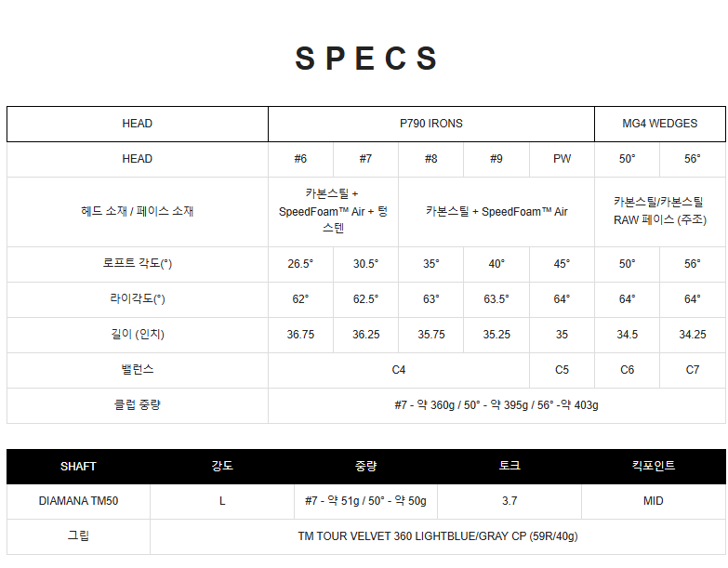Select the 26.5° loft cell
Screen dimensions: 728x568
(x=300, y=264)
